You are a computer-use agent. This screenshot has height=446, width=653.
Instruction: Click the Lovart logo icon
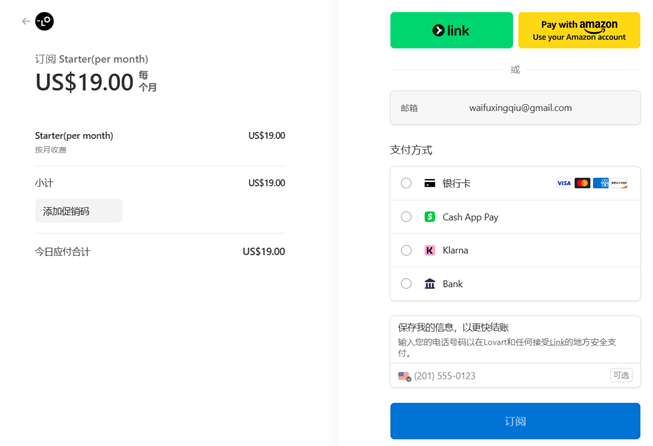pos(44,21)
